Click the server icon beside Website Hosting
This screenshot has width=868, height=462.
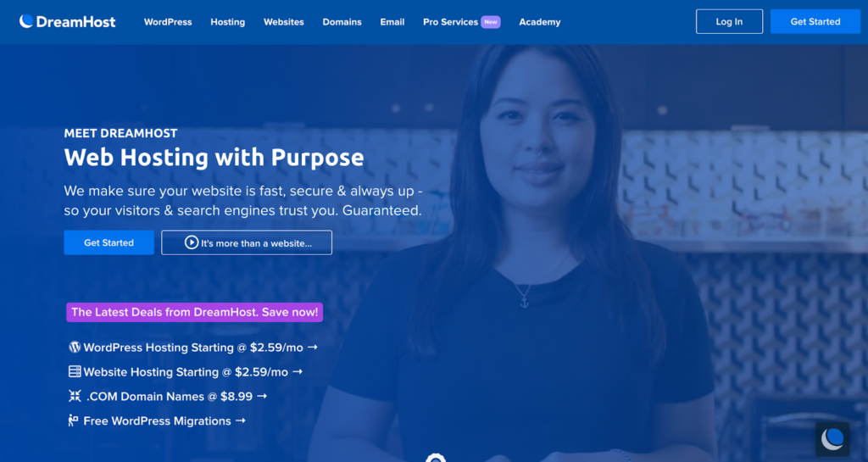75,371
